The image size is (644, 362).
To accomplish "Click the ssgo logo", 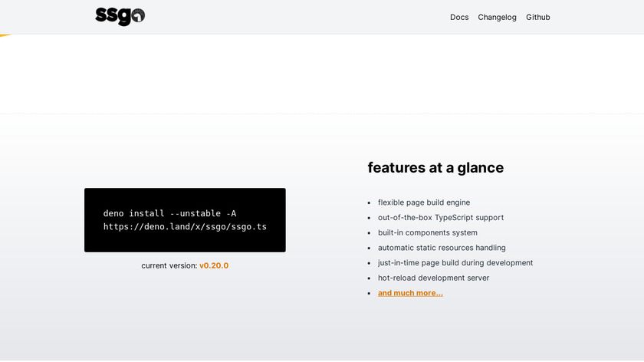I will [x=120, y=16].
